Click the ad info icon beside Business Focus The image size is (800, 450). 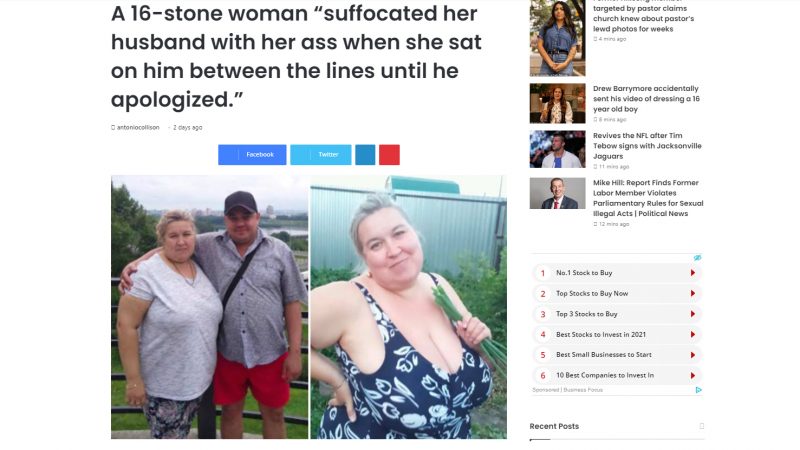click(698, 390)
